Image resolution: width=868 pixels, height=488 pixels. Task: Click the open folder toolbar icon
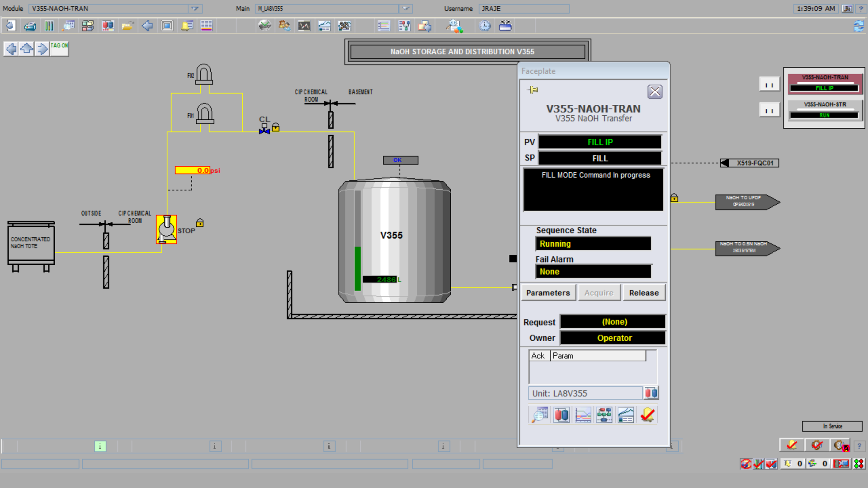tap(127, 26)
